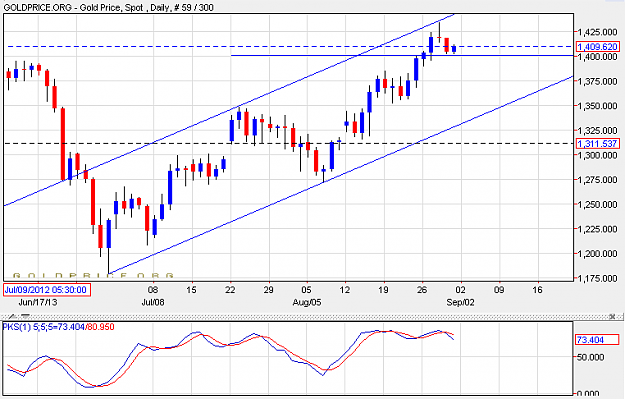Click the 1,375.000 price axis label
The height and width of the screenshot is (399, 625).
tap(597, 81)
